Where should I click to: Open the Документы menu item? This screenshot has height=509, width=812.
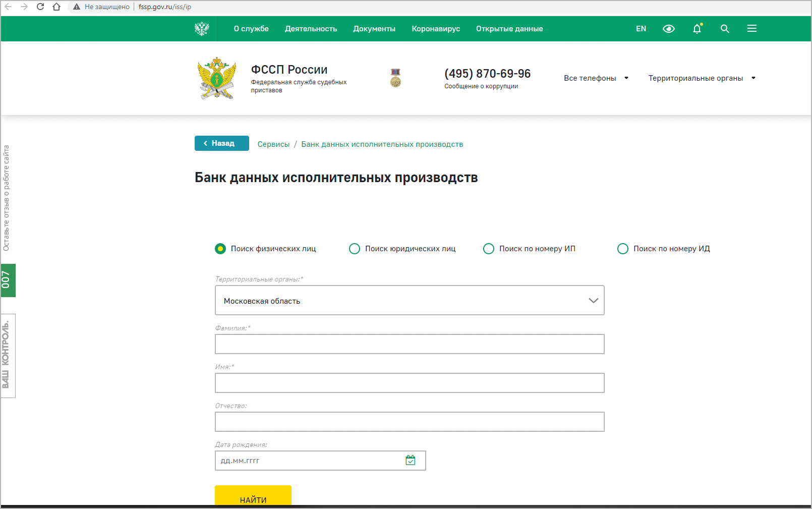point(374,29)
